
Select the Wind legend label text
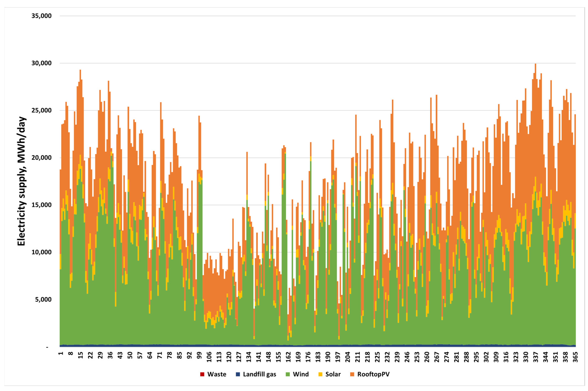tap(301, 374)
